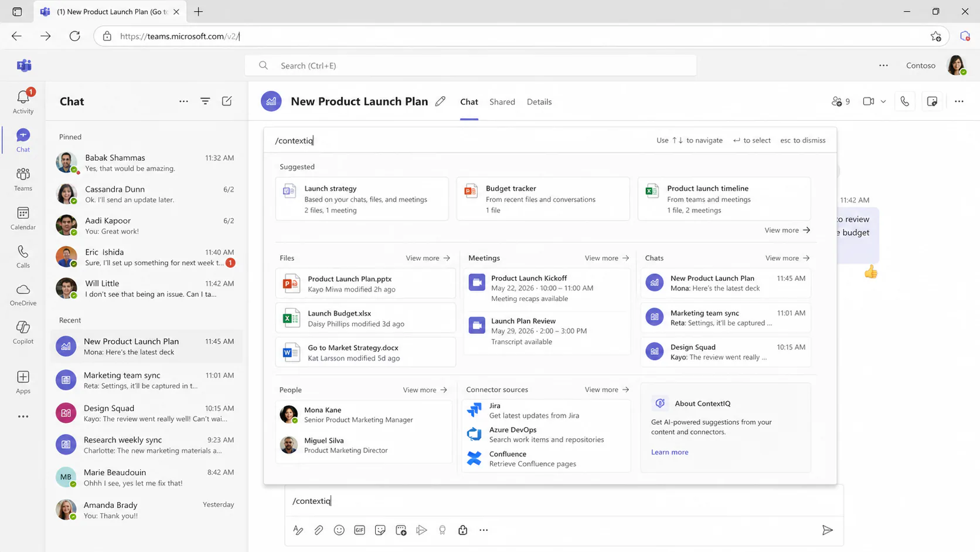Attach a file with the paperclip icon

coord(318,530)
